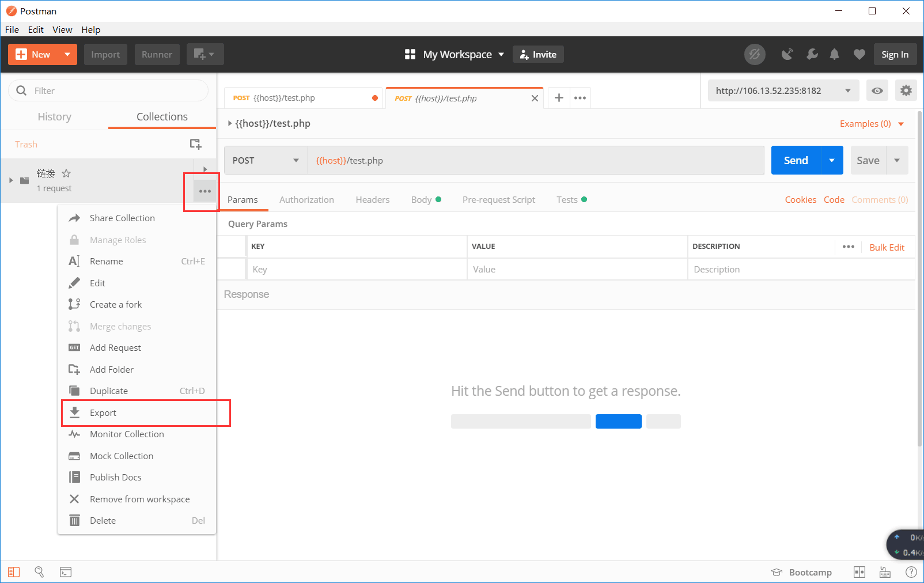Open the New button dropdown arrow
This screenshot has height=583, width=924.
pos(67,54)
